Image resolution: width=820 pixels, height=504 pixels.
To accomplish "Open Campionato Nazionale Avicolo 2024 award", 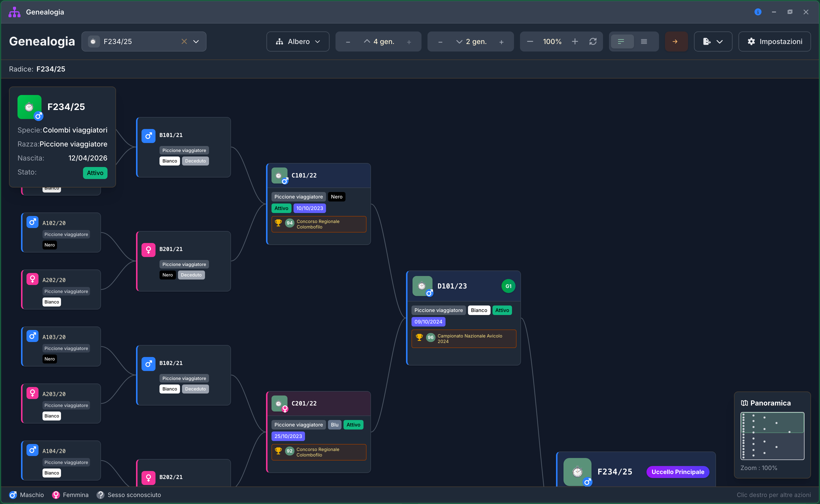I will pyautogui.click(x=464, y=338).
